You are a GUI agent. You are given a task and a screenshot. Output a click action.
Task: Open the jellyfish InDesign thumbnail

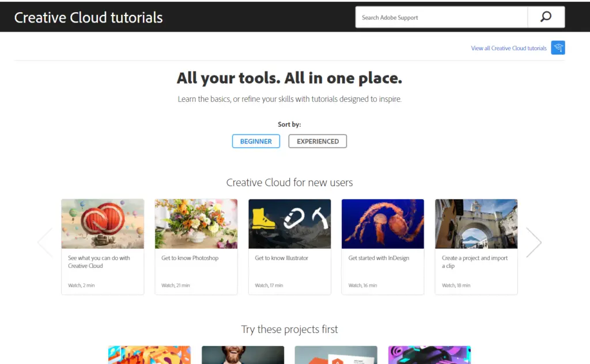(x=383, y=223)
